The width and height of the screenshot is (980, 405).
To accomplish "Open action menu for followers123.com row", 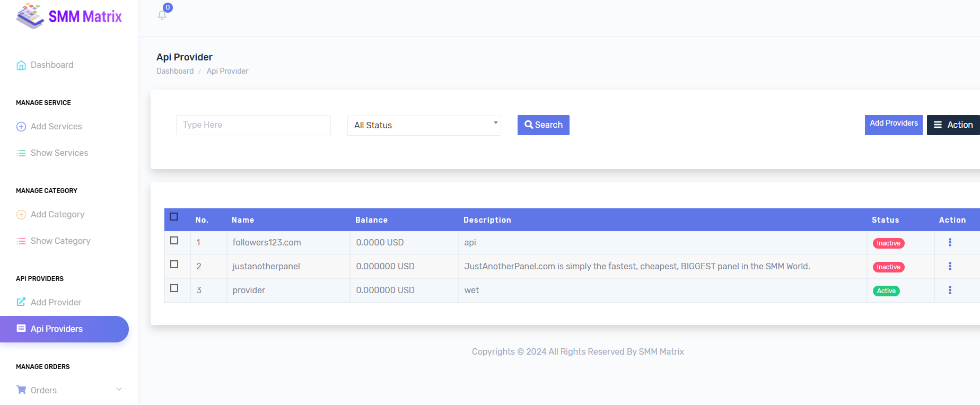I will tap(950, 242).
